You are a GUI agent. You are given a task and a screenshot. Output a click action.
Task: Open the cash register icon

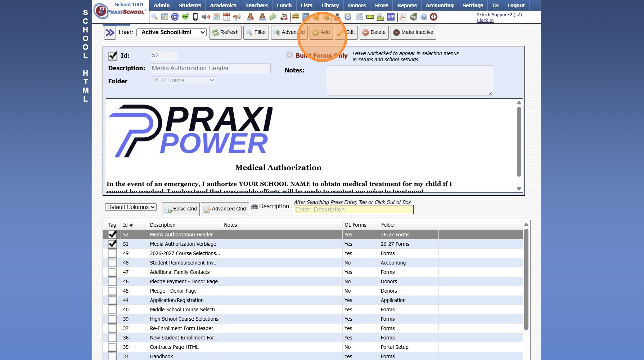[x=413, y=17]
